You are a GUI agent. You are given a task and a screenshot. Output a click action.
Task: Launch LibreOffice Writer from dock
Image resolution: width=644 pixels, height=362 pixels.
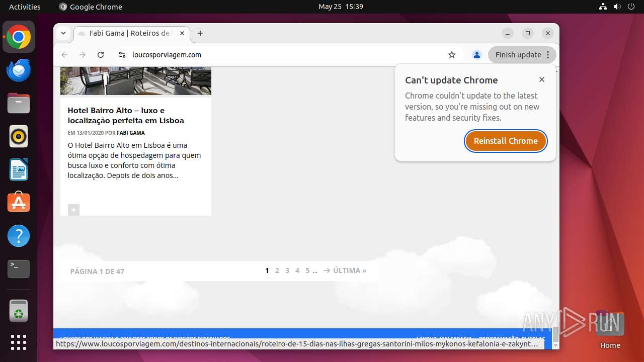coord(19,169)
